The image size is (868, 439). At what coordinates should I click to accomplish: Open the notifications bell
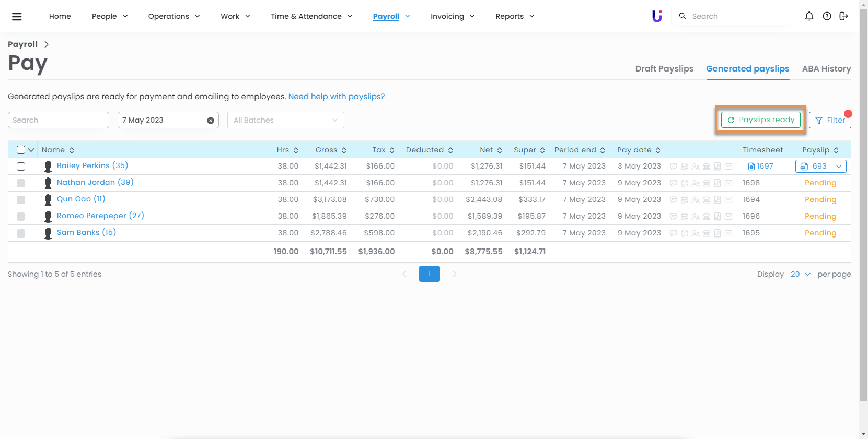[809, 16]
